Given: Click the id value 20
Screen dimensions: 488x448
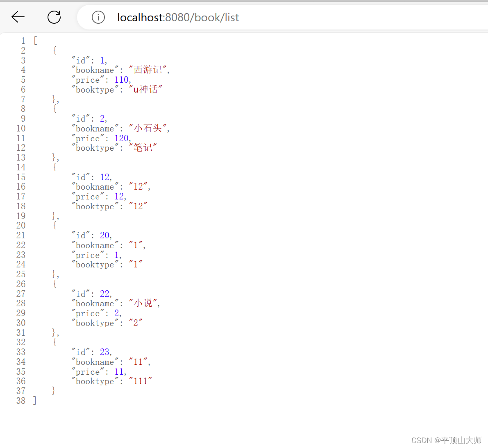Looking at the screenshot, I should [104, 235].
